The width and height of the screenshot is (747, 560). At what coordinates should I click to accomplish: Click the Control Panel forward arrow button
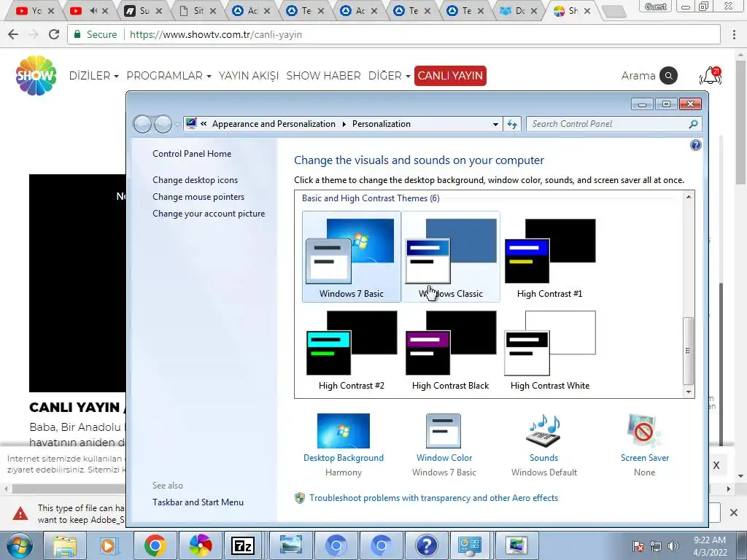(x=163, y=124)
